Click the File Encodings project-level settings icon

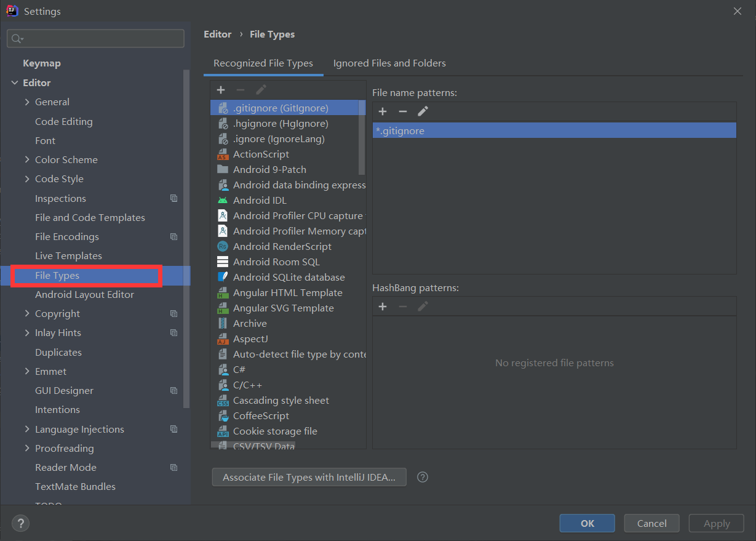(174, 237)
